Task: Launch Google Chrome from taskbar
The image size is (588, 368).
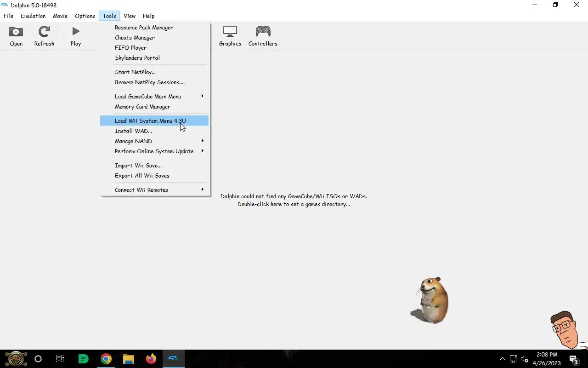Action: coord(106,359)
